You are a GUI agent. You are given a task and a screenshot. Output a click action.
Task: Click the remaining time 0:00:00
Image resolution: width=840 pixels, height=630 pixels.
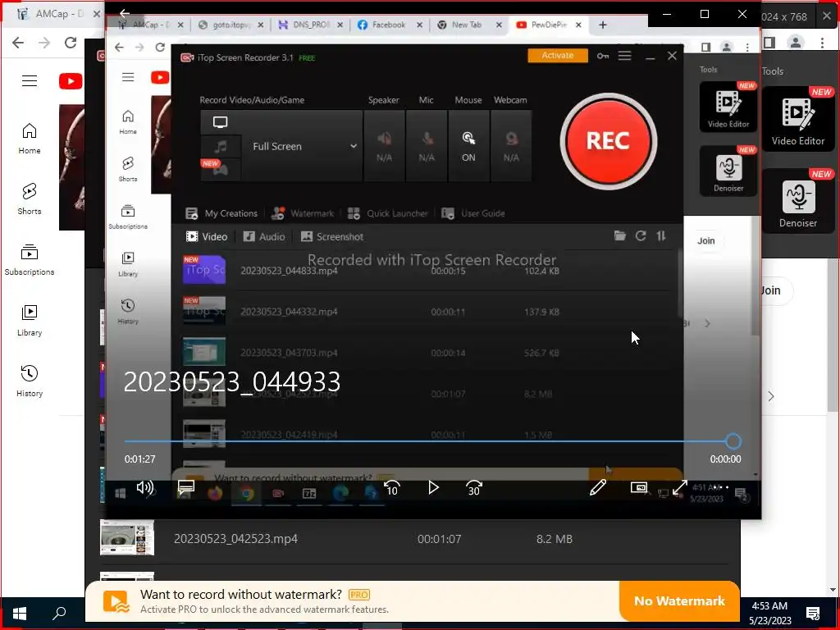point(725,459)
